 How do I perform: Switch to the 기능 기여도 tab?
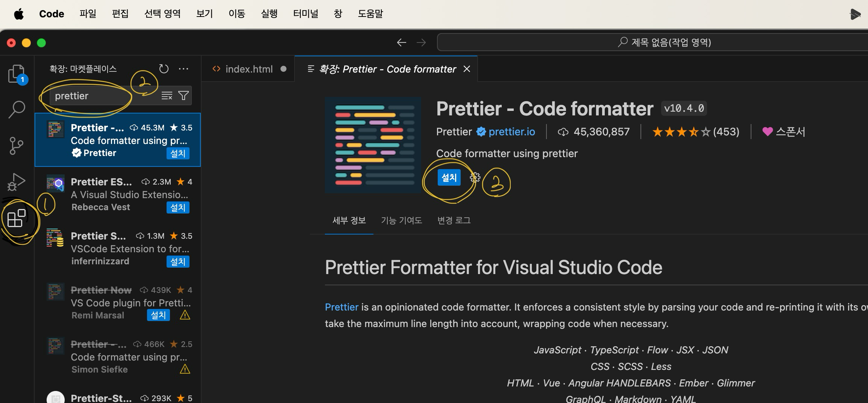coord(401,220)
